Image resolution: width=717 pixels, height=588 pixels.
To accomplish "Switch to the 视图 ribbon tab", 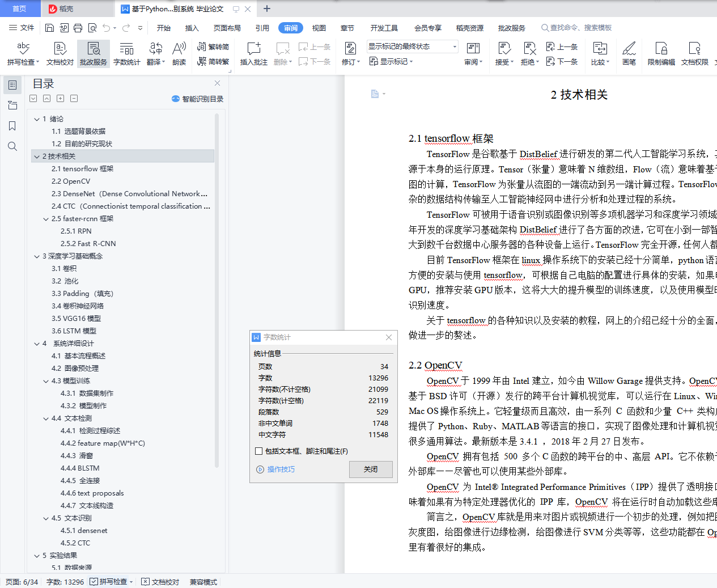I will [x=319, y=28].
